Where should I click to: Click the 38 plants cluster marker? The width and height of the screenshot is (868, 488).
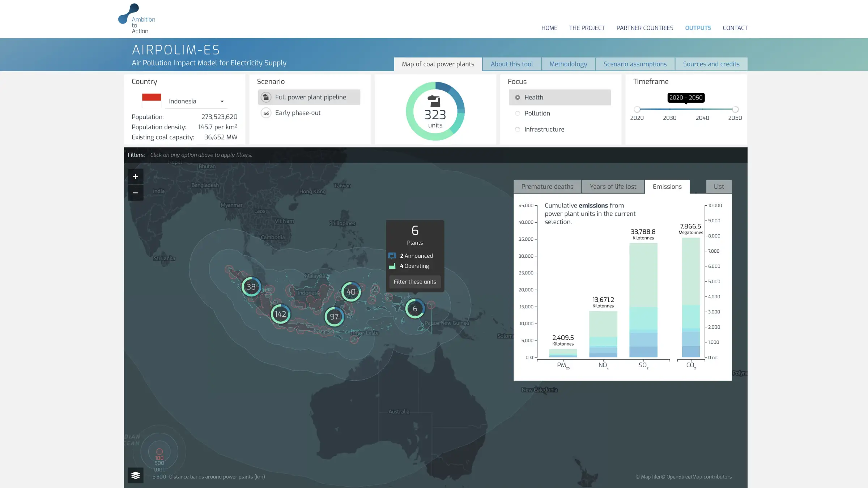(x=251, y=287)
